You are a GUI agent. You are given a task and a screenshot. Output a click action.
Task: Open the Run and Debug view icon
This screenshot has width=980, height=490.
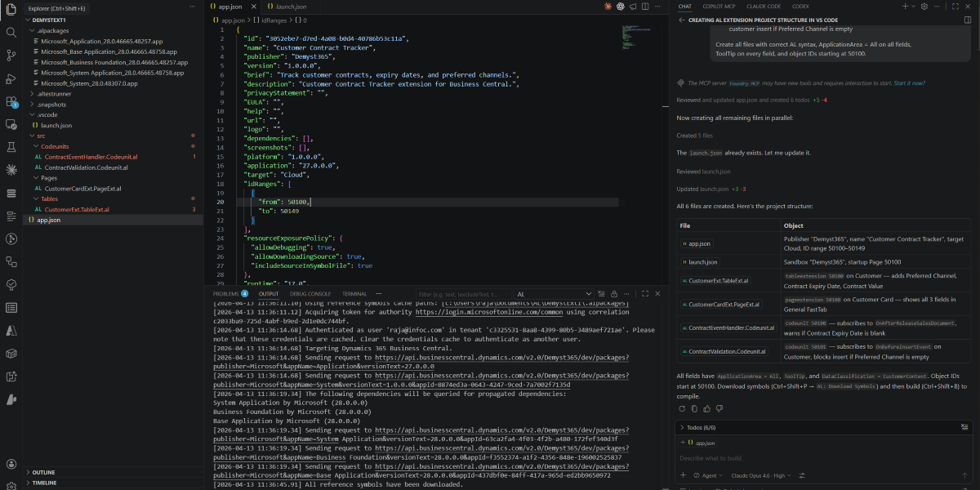pyautogui.click(x=11, y=78)
